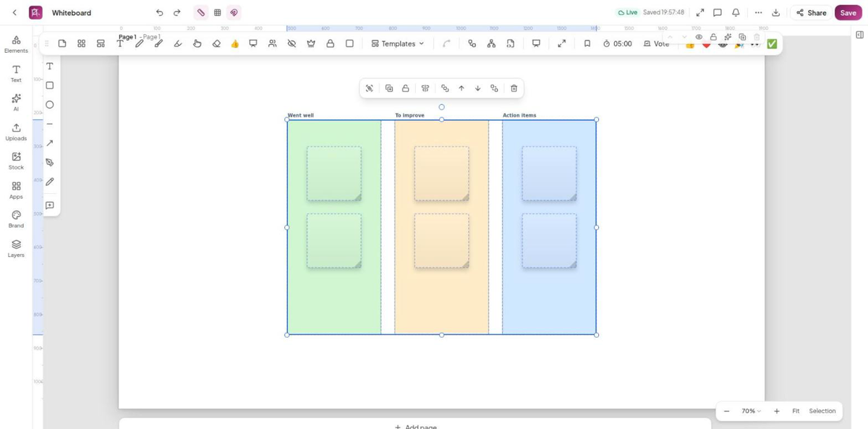Bring selection forward with up arrow
The image size is (868, 429).
[x=461, y=88]
